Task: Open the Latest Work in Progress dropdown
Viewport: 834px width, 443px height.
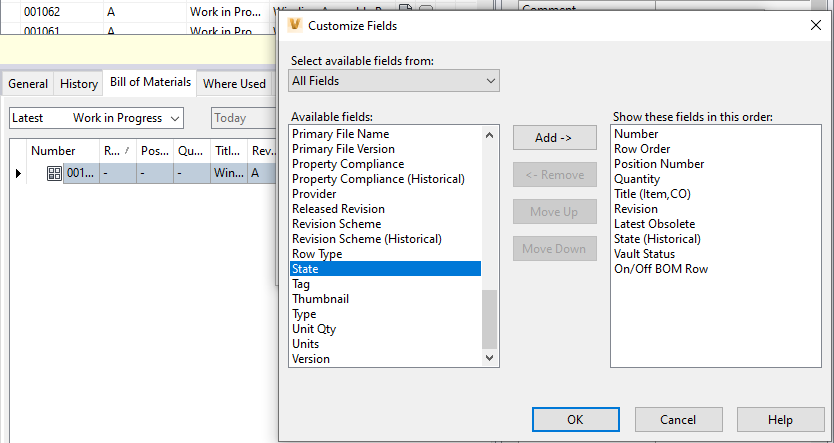Action: 96,118
